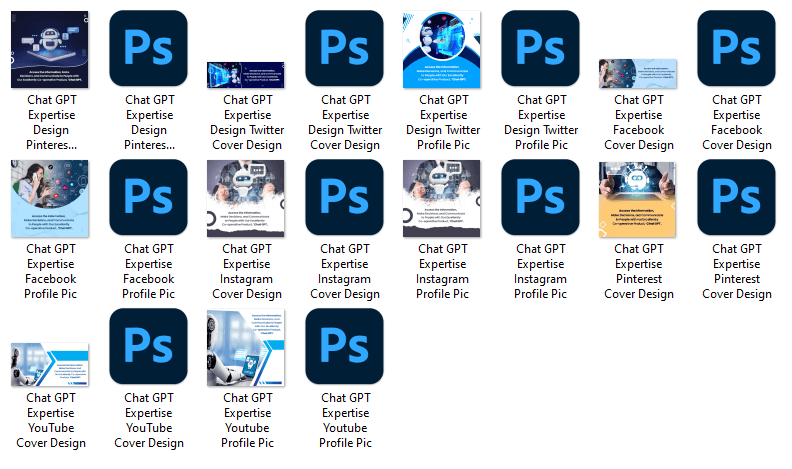Click the Twitter Cover Design Photoshop icon
Image resolution: width=792 pixels, height=469 pixels.
pos(344,50)
